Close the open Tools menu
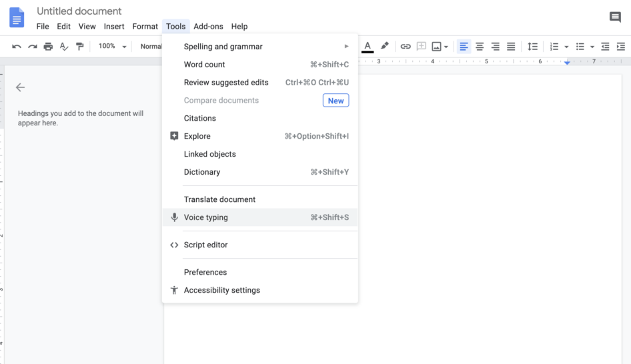 pos(176,27)
